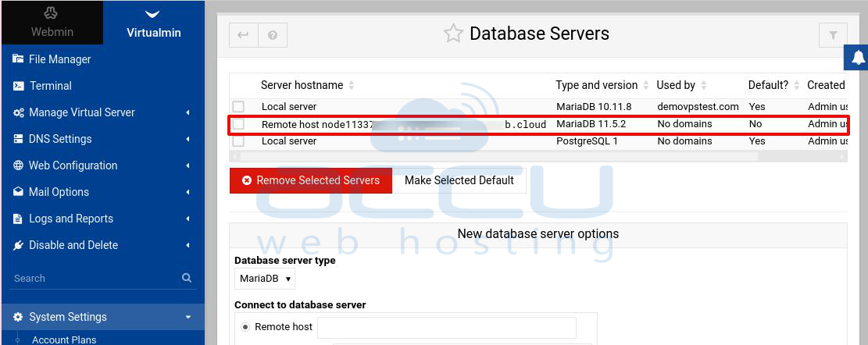Sort by Server hostname column
This screenshot has height=345, width=868.
[307, 85]
